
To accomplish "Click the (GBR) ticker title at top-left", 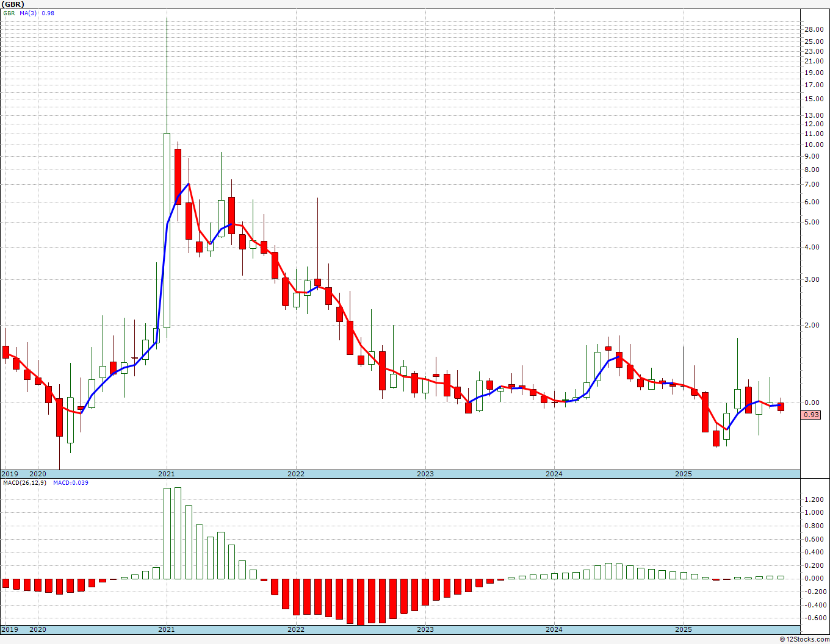I will tap(13, 4).
